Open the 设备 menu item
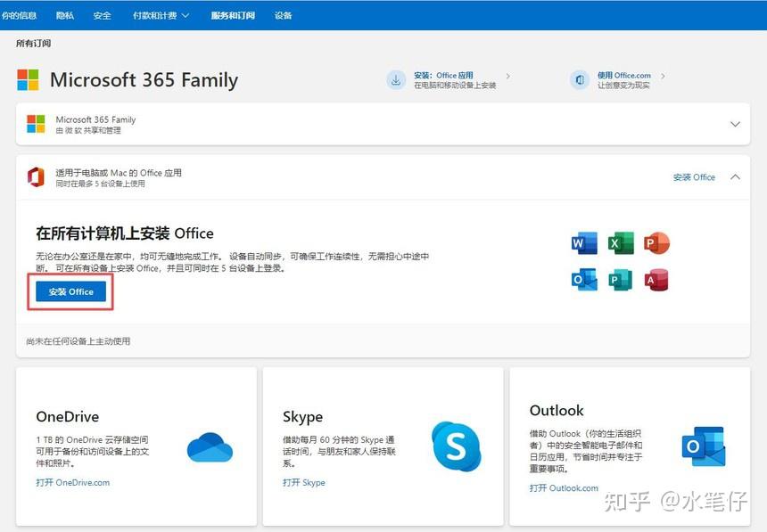This screenshot has height=532, width=767. (x=283, y=15)
